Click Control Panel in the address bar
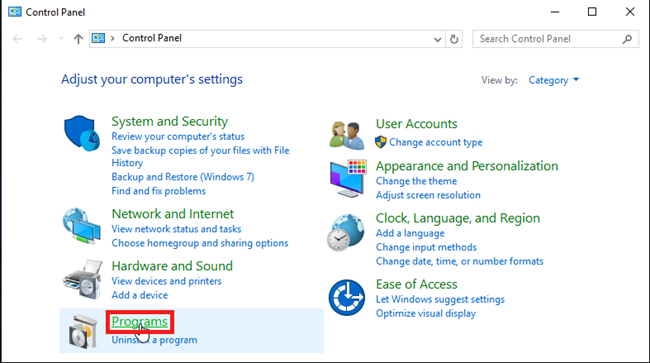650x363 pixels. tap(152, 38)
